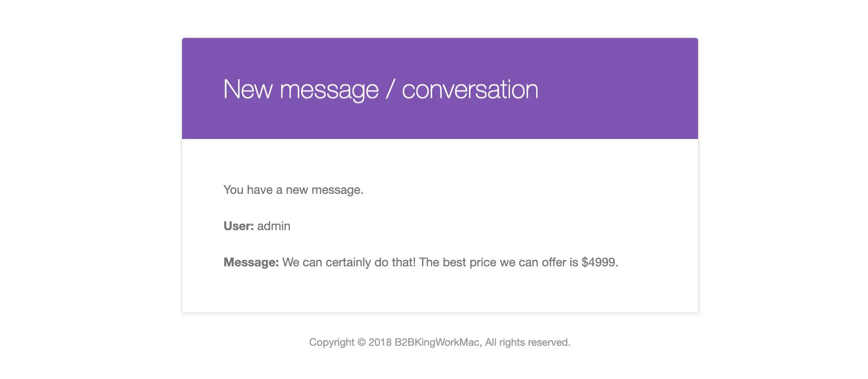
Task: Click the word "New" in the header title
Action: [248, 89]
